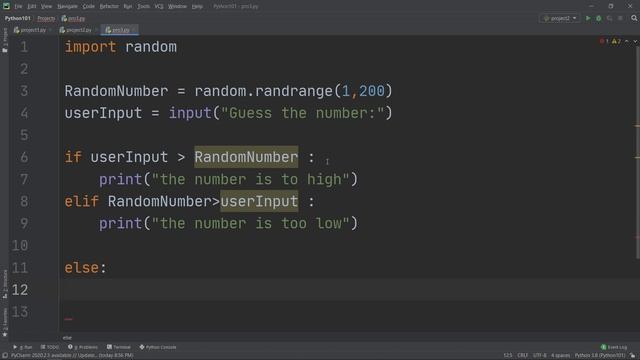
Task: Open Project tool window sidebar button
Action: pos(4,40)
